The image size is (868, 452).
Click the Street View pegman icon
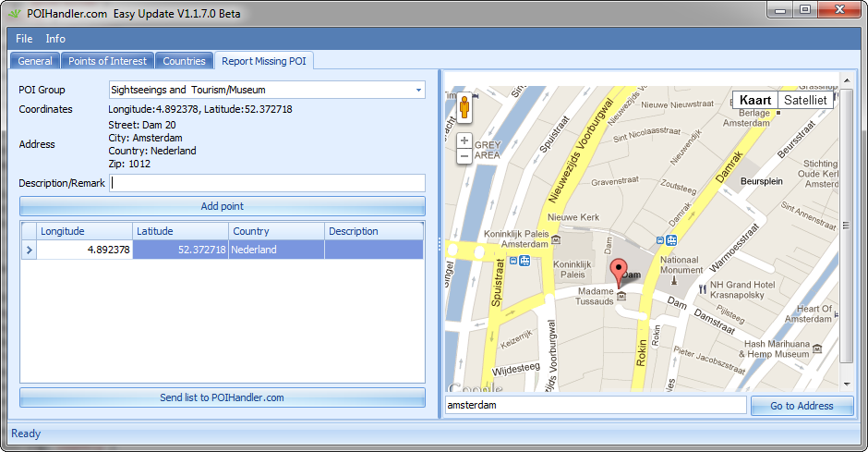pos(464,107)
